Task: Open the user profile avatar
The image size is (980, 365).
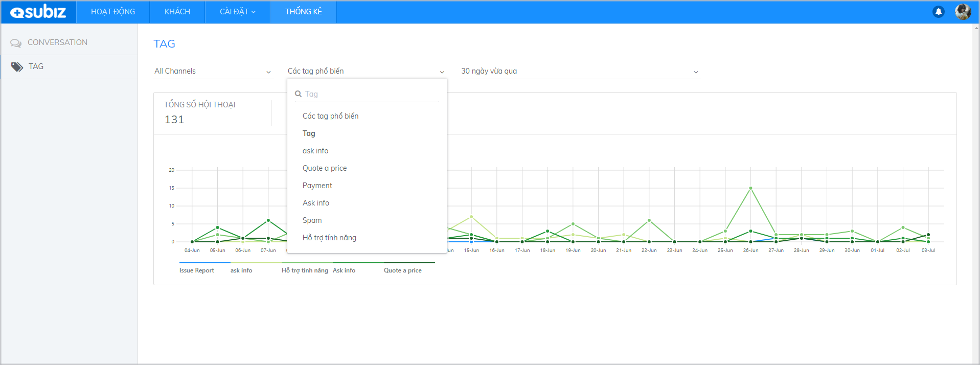Action: tap(963, 12)
